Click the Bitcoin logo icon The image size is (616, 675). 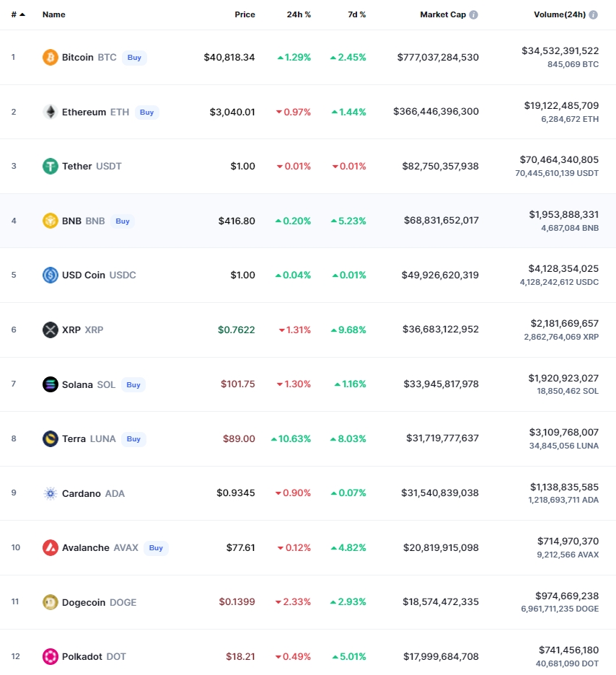[x=50, y=57]
